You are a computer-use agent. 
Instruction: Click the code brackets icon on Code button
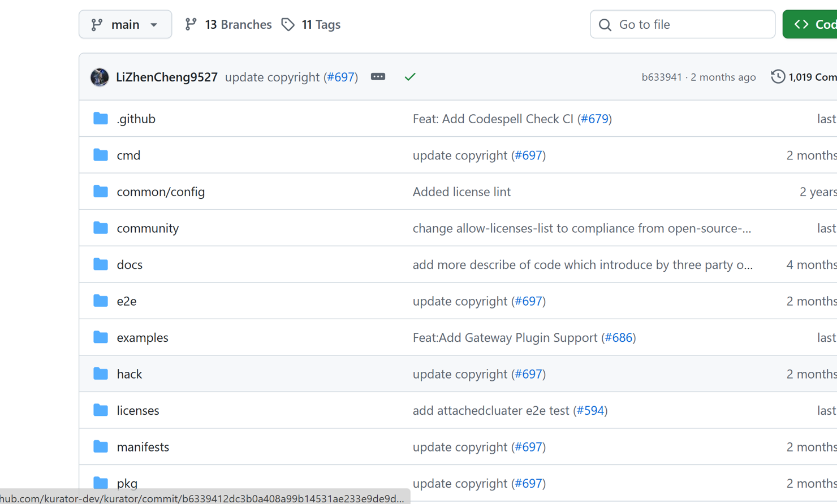click(x=801, y=24)
